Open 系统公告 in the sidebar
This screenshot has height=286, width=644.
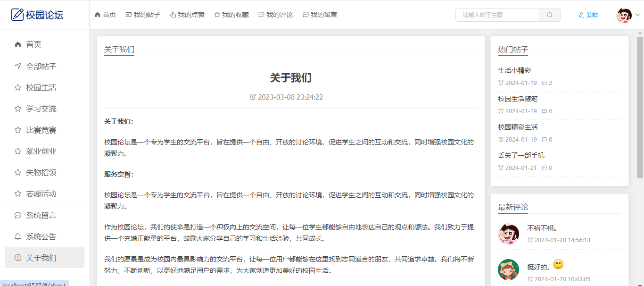pyautogui.click(x=44, y=236)
